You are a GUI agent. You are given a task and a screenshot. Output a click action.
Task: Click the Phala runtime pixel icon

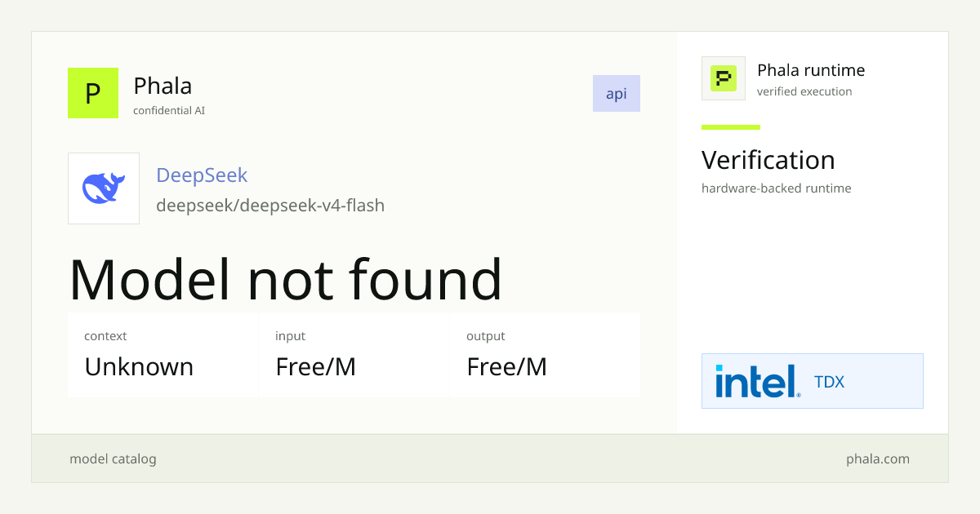(724, 78)
